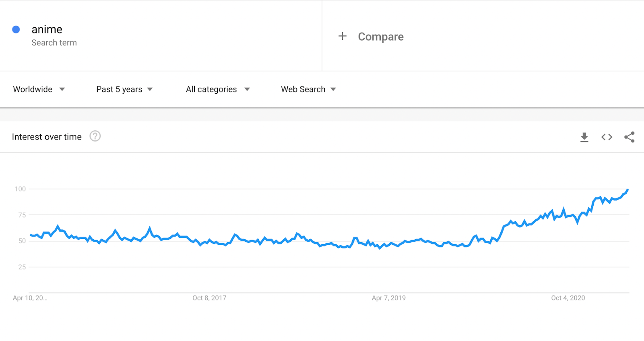The height and width of the screenshot is (341, 644).
Task: Share the interest over time chart
Action: click(629, 137)
